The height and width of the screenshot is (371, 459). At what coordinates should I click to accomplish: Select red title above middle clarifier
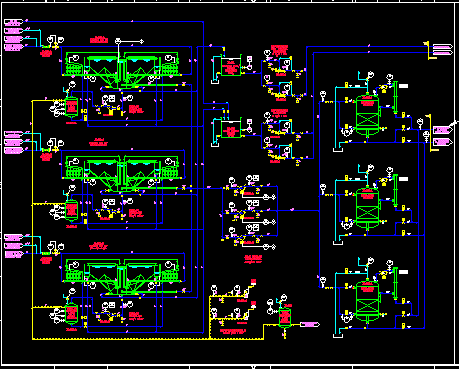(x=98, y=142)
